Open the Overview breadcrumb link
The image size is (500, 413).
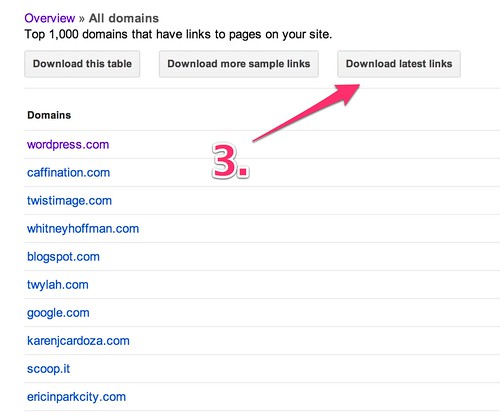50,18
